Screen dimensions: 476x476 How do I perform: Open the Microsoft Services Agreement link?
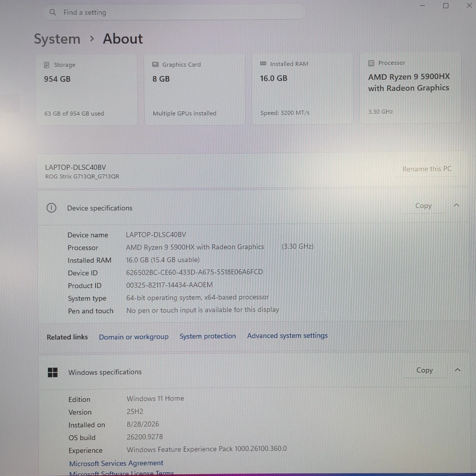tap(116, 463)
